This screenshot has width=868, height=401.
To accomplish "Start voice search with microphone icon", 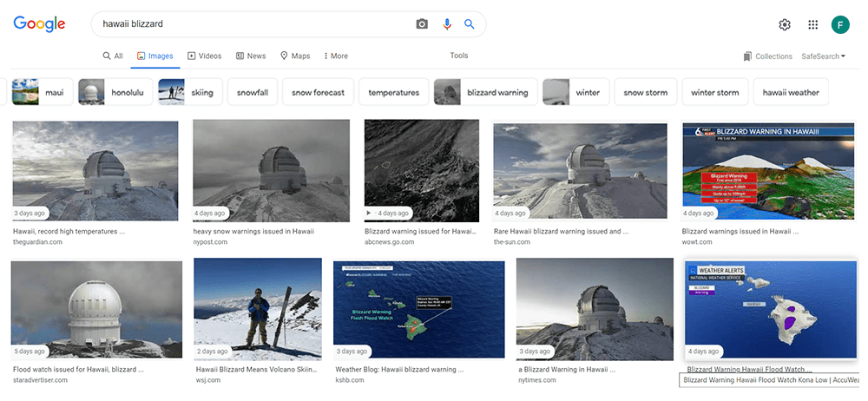I will [447, 24].
